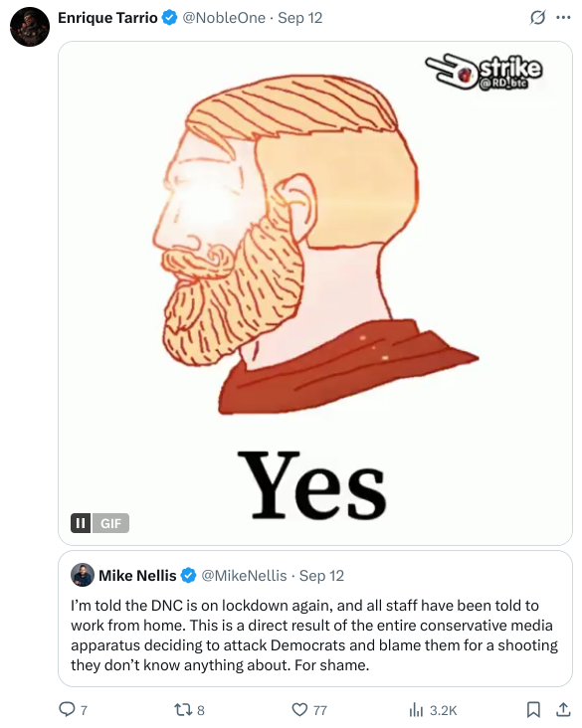Pause the GIF playback
Screen dimensions: 582x728
[81, 523]
